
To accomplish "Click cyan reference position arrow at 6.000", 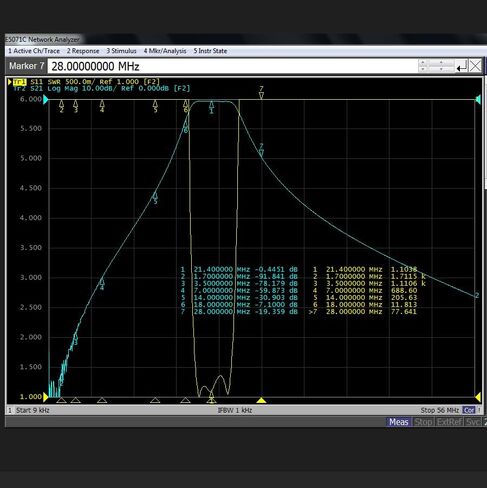I will [x=46, y=99].
